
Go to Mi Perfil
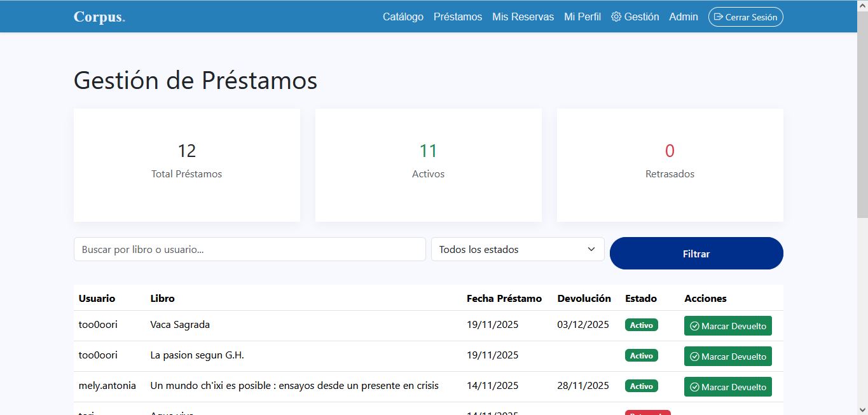click(582, 17)
